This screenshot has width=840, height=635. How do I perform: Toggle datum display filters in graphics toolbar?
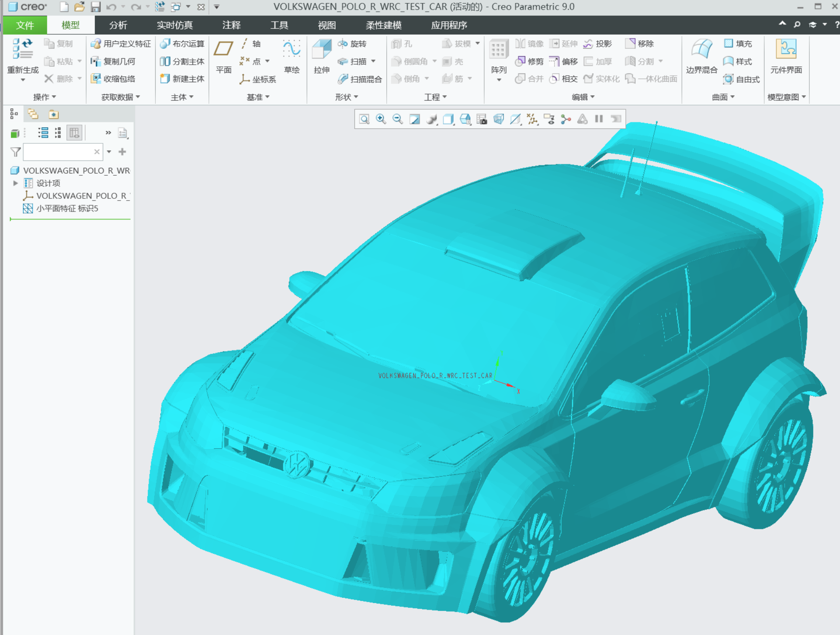click(532, 119)
